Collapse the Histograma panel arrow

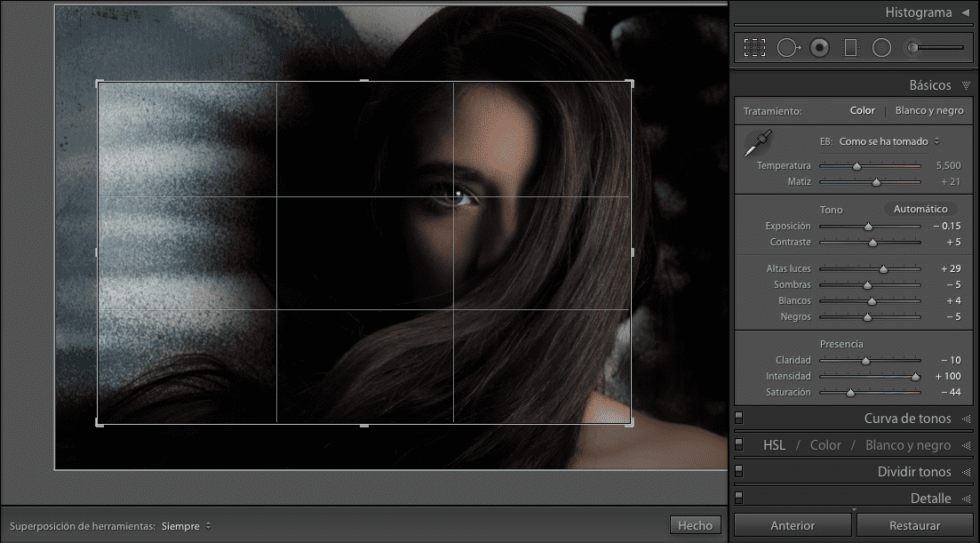point(965,12)
